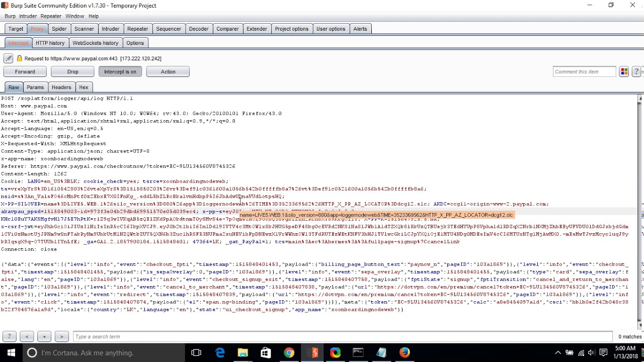
Task: Switch to the Intruder tool tab
Action: [x=110, y=29]
